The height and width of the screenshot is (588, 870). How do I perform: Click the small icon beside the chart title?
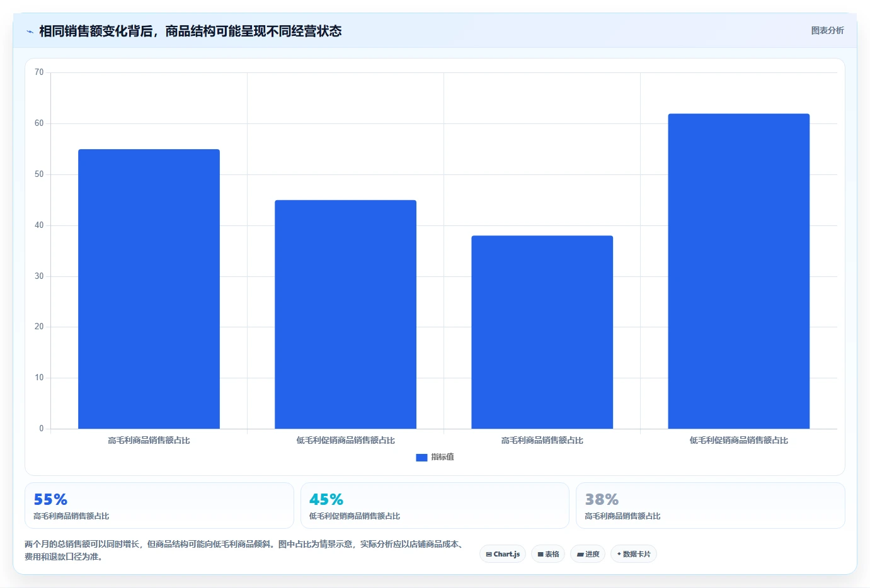(30, 31)
